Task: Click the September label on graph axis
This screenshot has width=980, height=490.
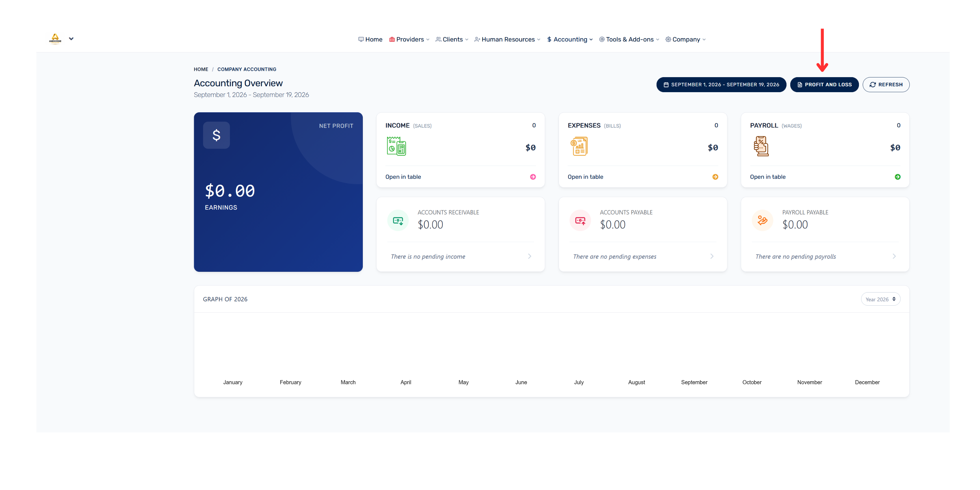Action: coord(694,382)
